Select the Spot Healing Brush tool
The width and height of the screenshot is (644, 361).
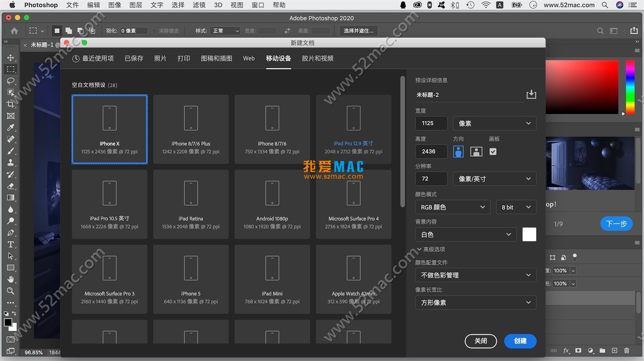tap(11, 139)
